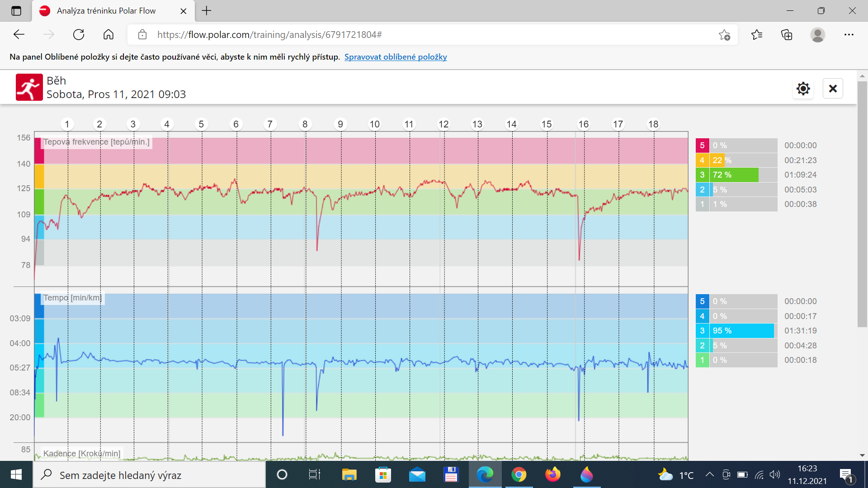Open the browser Settings and more menu
The height and width of the screenshot is (488, 868).
click(x=849, y=35)
